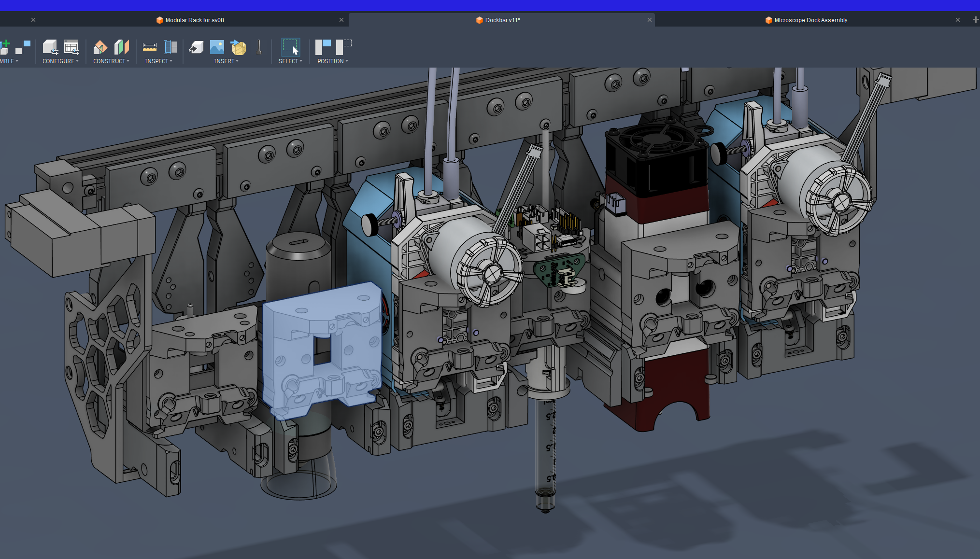Click the Interference check icon
This screenshot has width=980, height=559.
[x=170, y=47]
